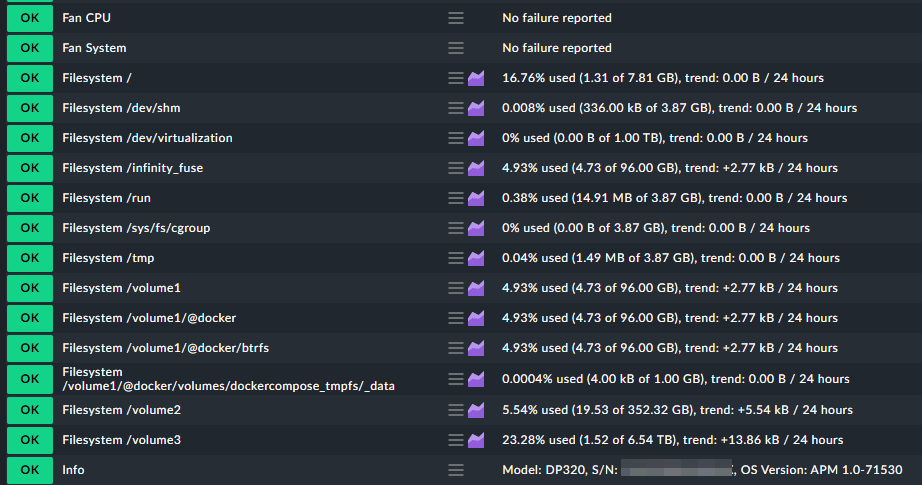The image size is (922, 485).
Task: Open action menu for Filesystem /dev/virtualization
Action: coord(456,138)
